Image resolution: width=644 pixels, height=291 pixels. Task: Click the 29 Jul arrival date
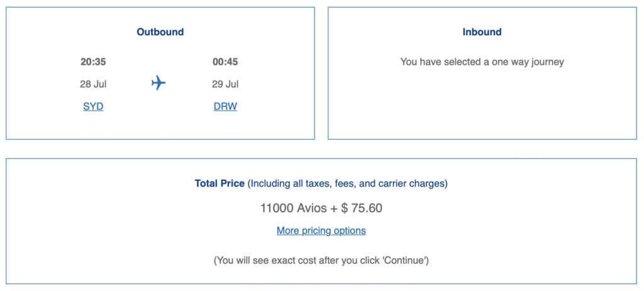[225, 84]
